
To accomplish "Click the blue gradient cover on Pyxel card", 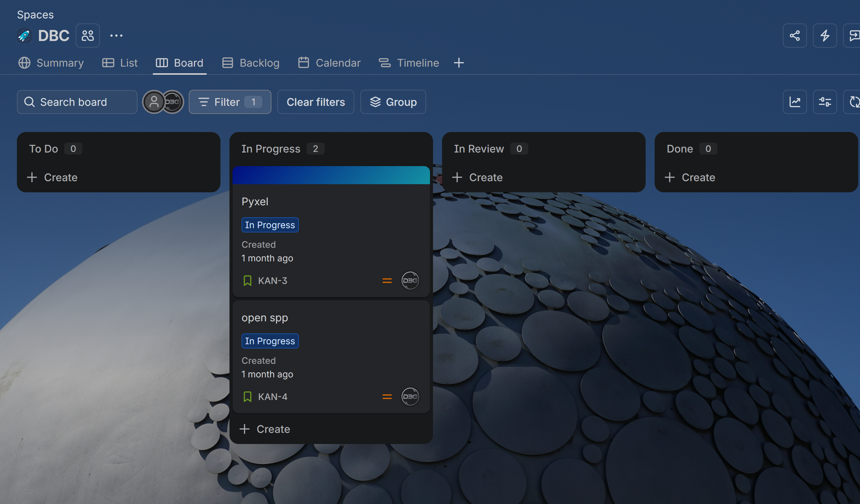I will point(331,175).
